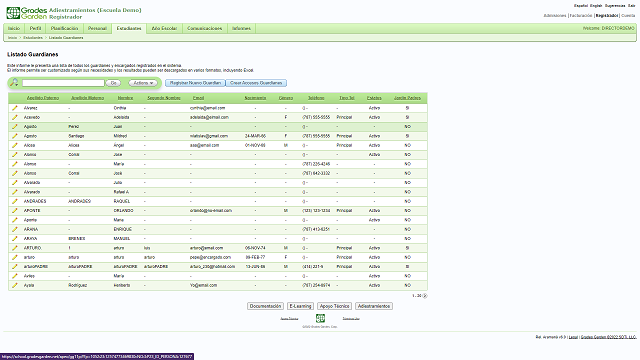Click the orlando email cell in APONTE row
This screenshot has height=360, width=640.
[x=211, y=211]
